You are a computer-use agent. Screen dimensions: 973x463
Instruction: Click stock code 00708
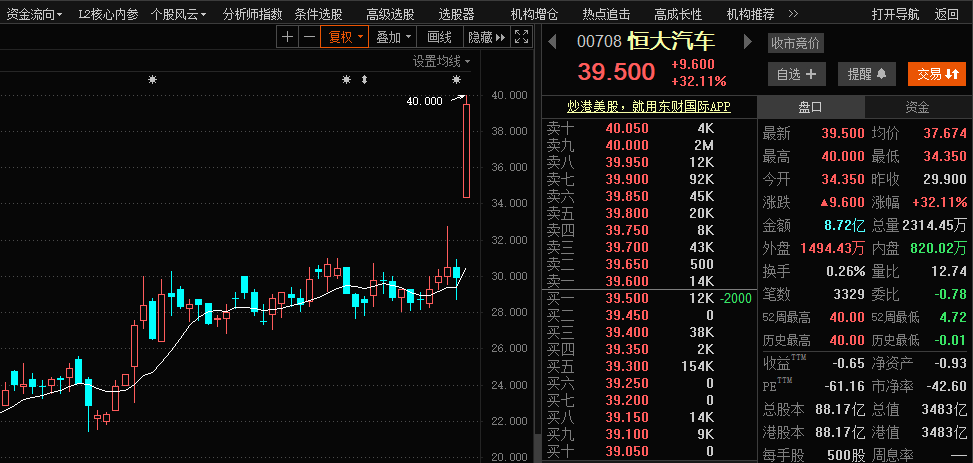coord(599,42)
